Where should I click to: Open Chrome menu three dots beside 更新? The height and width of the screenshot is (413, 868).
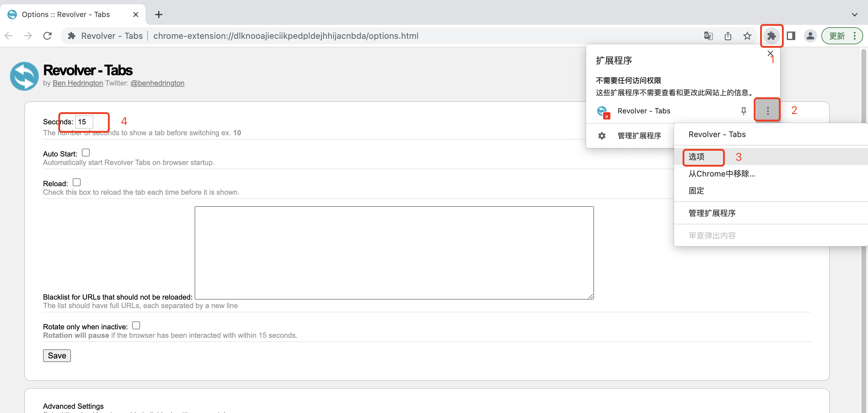point(855,36)
